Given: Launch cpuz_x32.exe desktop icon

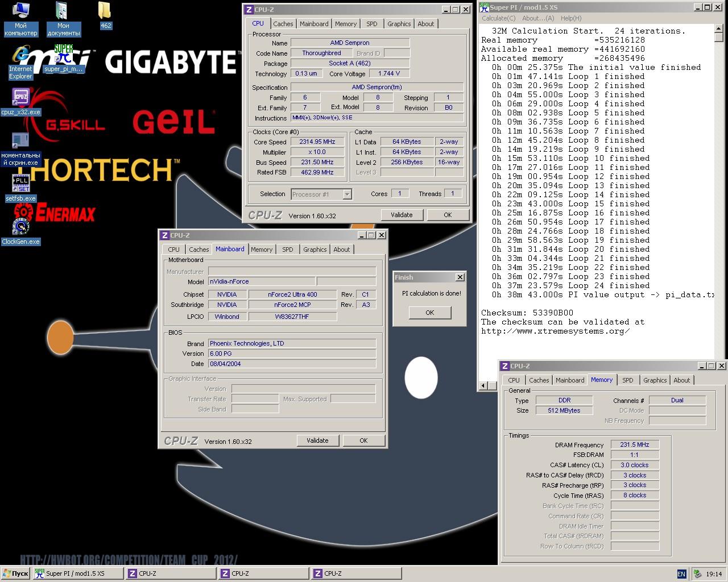Looking at the screenshot, I should click(x=20, y=102).
